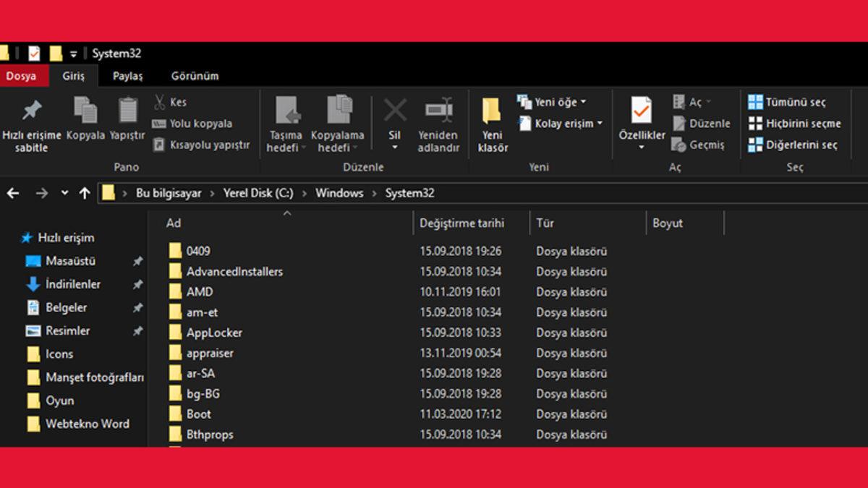Viewport: 868px width, 488px height.
Task: Open the Dosya menu
Action: click(23, 75)
